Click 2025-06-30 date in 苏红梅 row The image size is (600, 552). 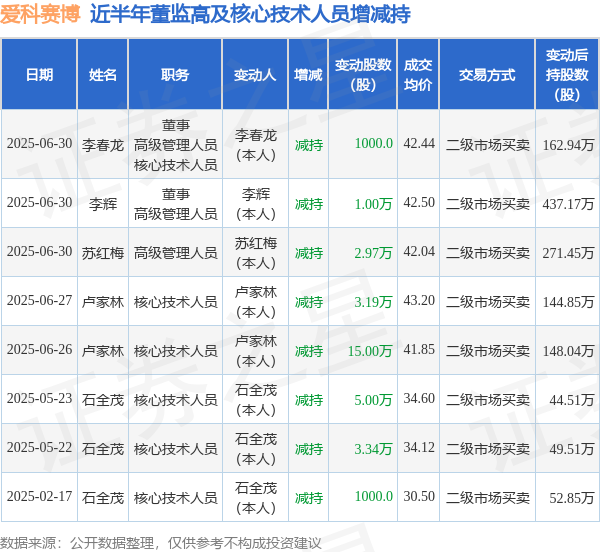[x=39, y=251]
